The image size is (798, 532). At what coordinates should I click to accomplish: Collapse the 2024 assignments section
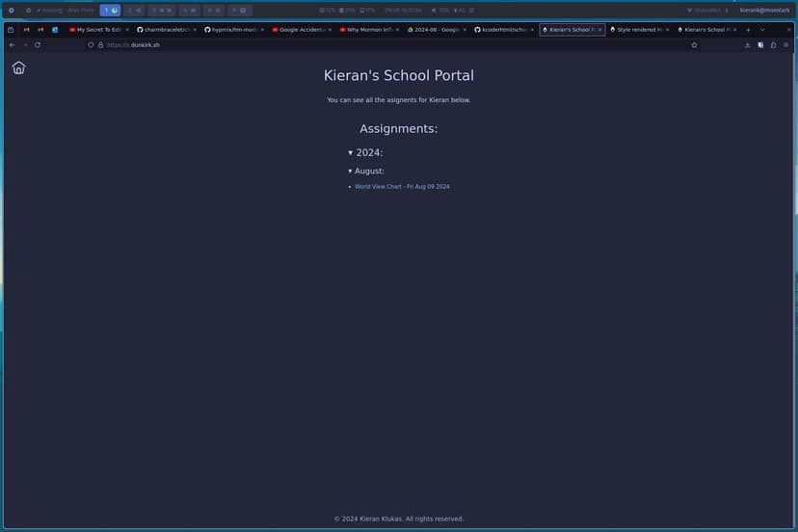[351, 153]
